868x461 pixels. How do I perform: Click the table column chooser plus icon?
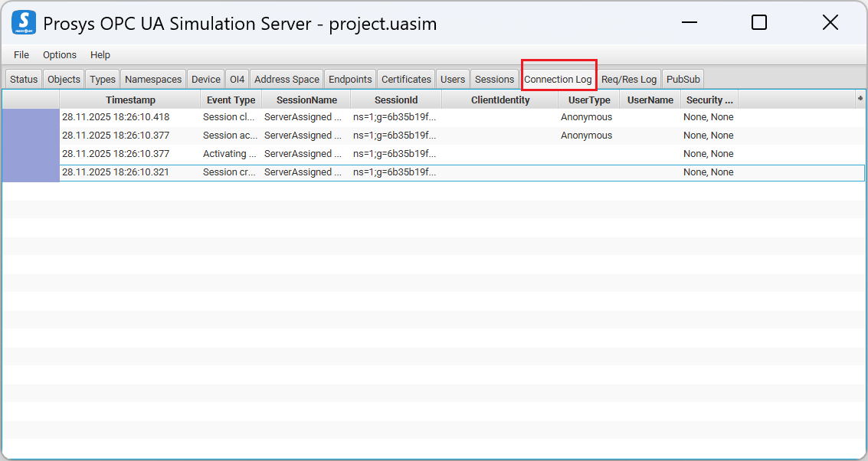pyautogui.click(x=860, y=99)
